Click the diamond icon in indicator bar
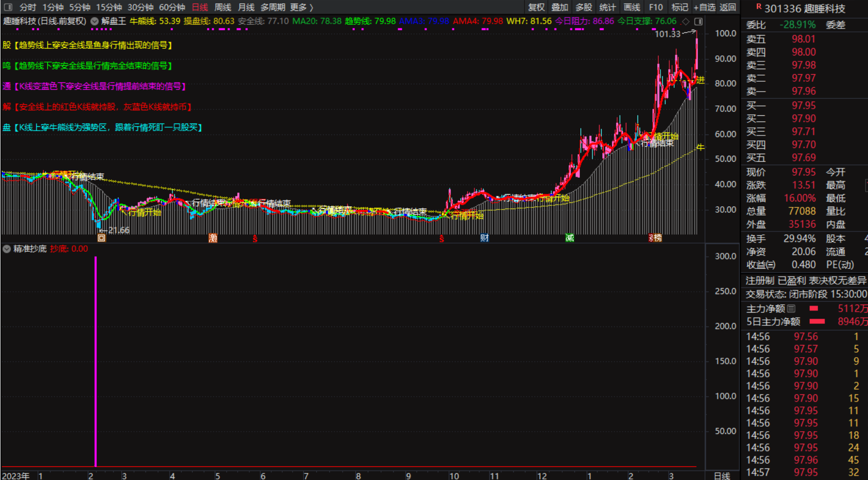Image resolution: width=868 pixels, height=480 pixels. [685, 21]
